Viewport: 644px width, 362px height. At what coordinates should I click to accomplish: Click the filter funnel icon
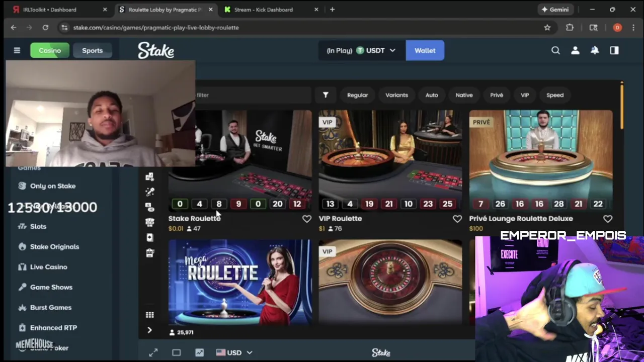tap(326, 95)
